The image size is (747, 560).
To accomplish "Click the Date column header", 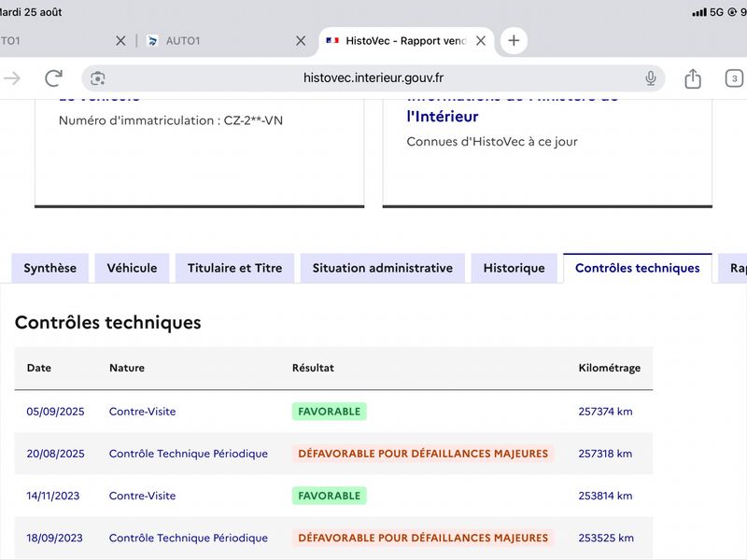I will [x=39, y=368].
